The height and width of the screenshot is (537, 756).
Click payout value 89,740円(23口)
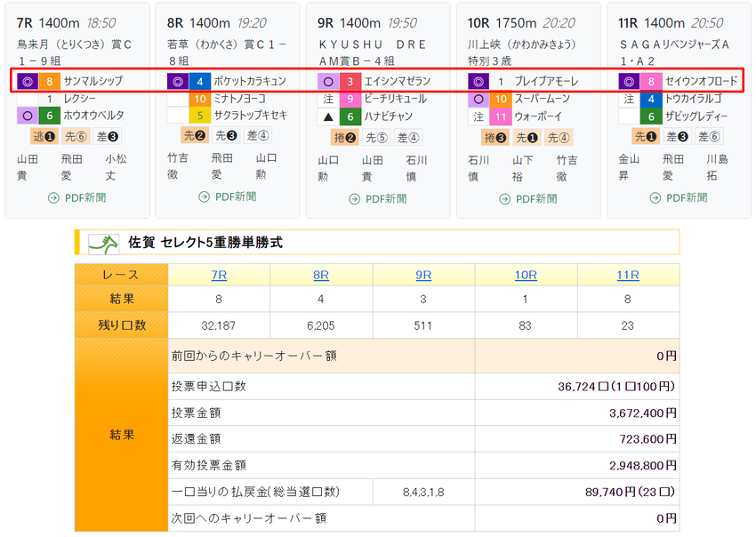630,492
